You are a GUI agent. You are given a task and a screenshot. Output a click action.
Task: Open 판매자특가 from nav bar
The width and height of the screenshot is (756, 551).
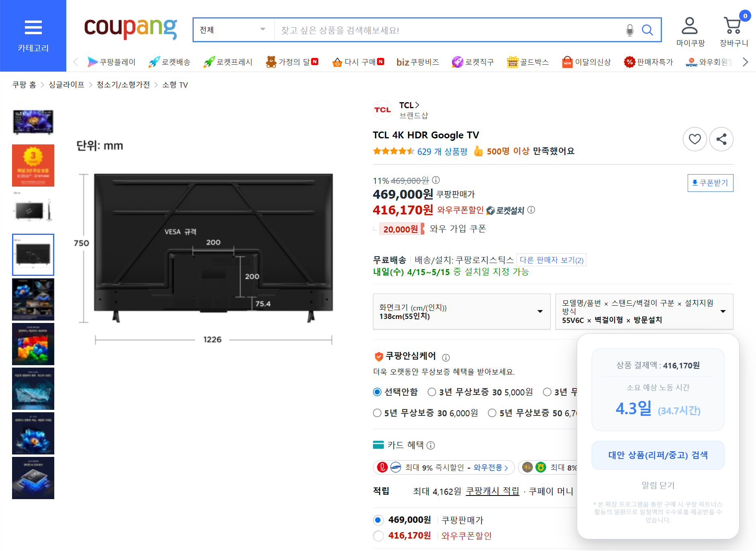[x=648, y=62]
